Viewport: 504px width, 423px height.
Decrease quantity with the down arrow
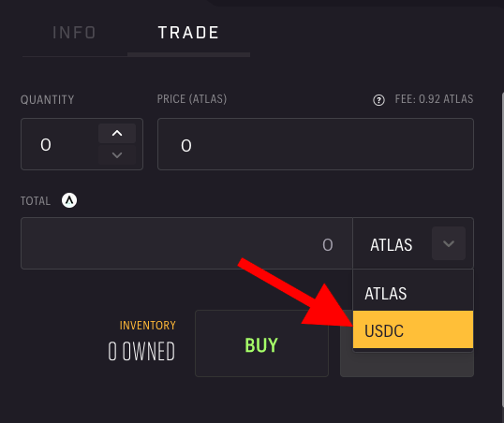click(x=117, y=155)
